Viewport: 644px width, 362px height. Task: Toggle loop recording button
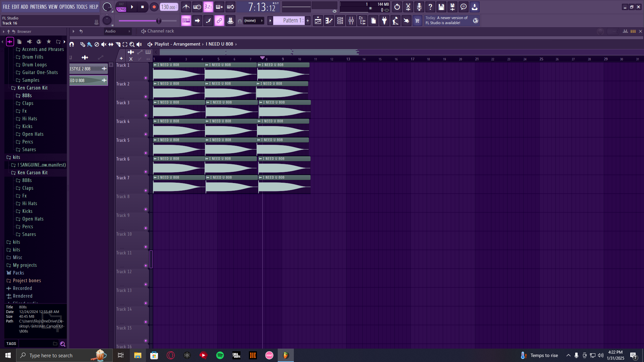coord(230,7)
